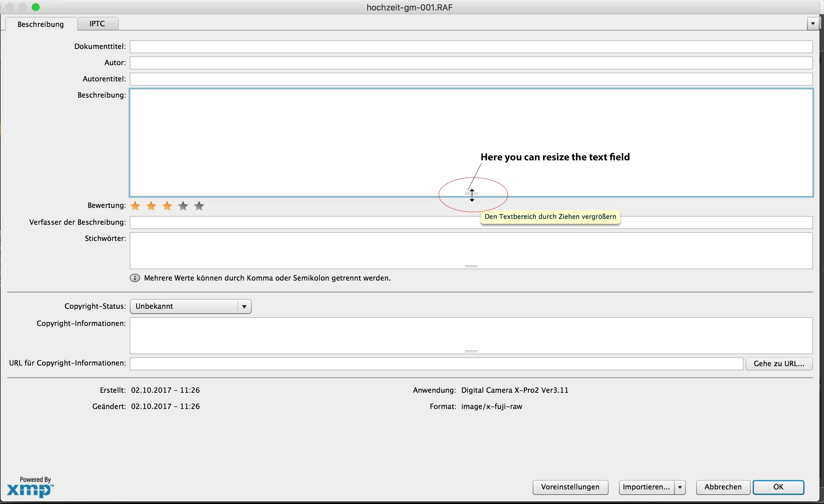Screen dimensions: 824x504
Task: Click the Gehe zu URL button
Action: 779,364
